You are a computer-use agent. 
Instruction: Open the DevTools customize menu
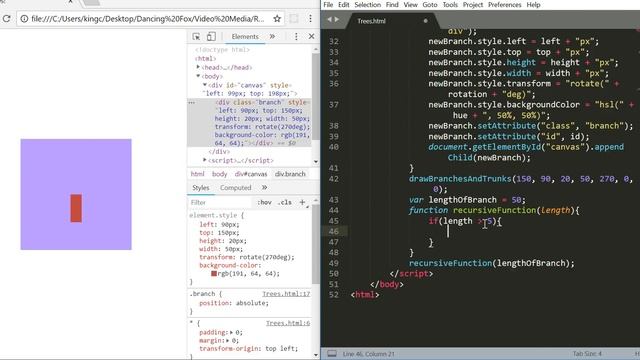point(296,37)
